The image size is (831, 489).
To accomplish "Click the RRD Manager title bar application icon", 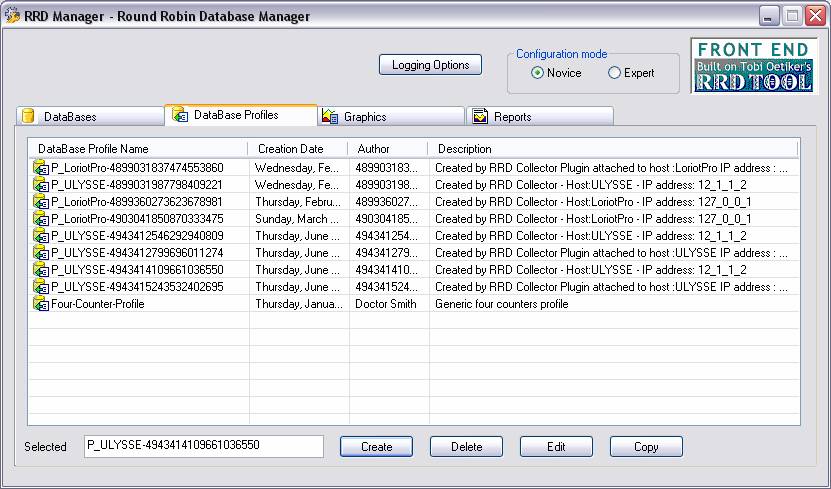I will click(x=12, y=16).
